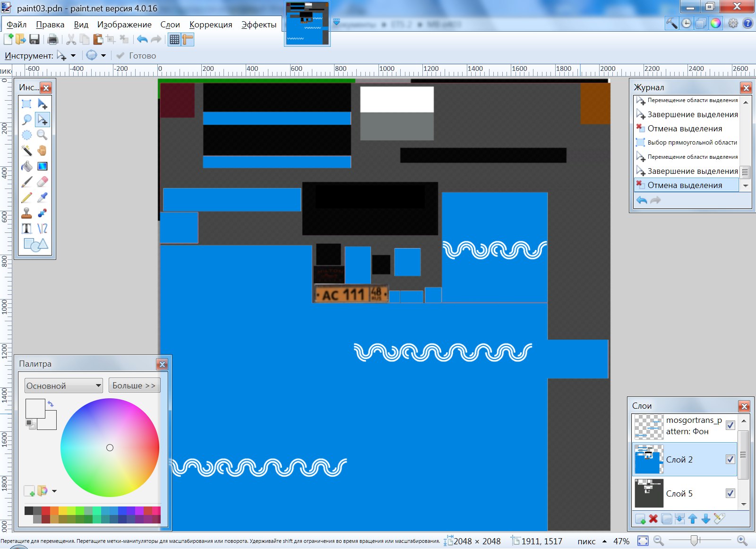The image size is (756, 549).
Task: Click the primary color swatch in Палитра
Action: pyautogui.click(x=34, y=408)
